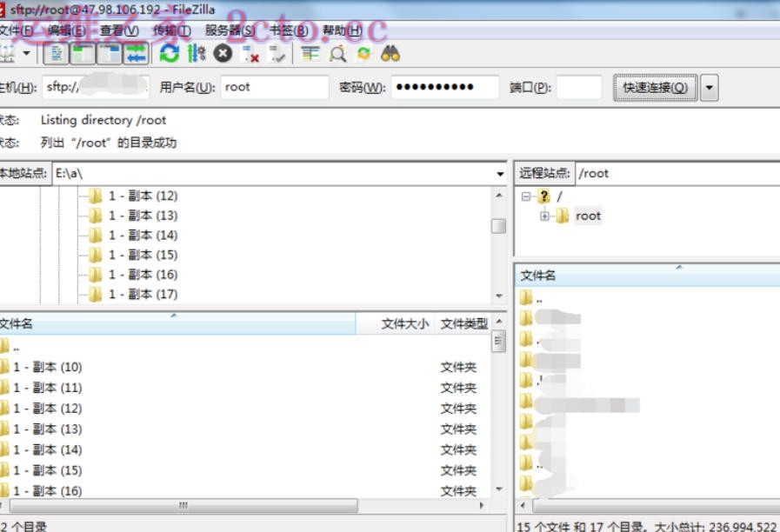Click the 快速连接(Q) button
The image size is (780, 532).
(655, 88)
